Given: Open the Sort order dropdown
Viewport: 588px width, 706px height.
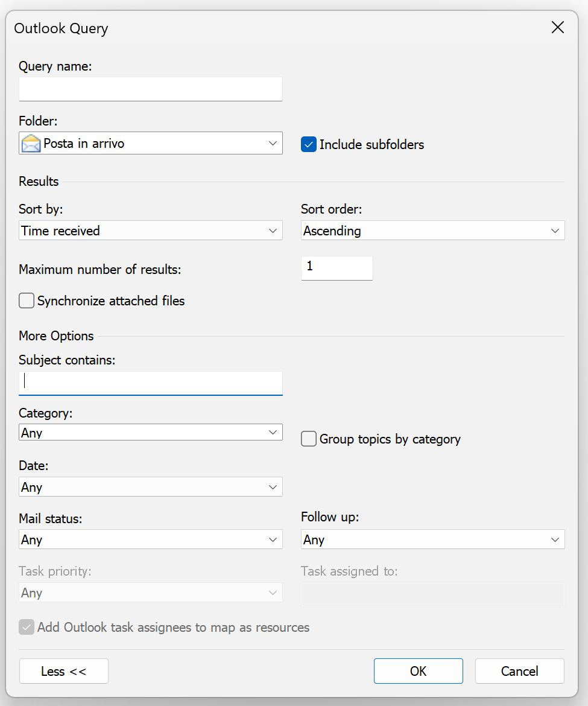Looking at the screenshot, I should [x=432, y=231].
